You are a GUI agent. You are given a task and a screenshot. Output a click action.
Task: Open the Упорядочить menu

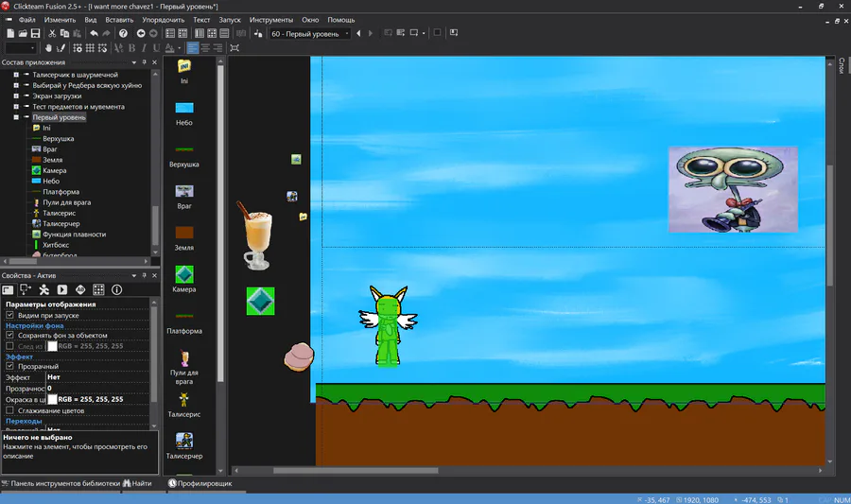pos(163,20)
